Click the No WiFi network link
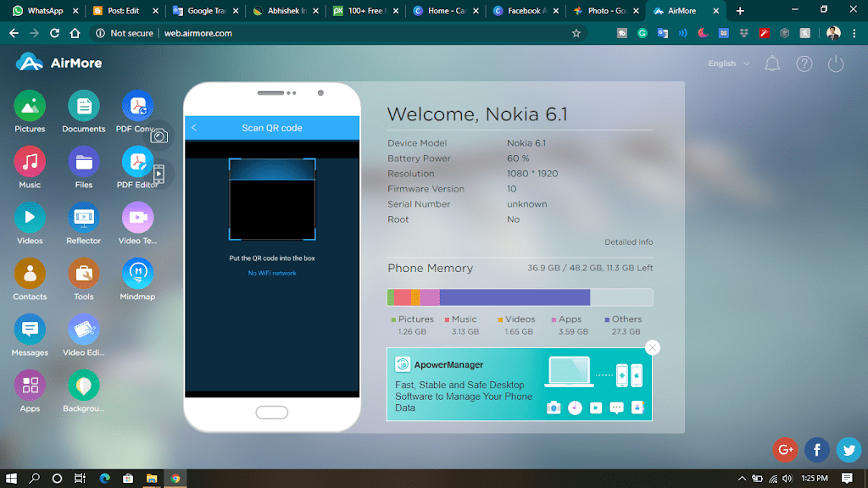This screenshot has height=488, width=868. click(272, 274)
